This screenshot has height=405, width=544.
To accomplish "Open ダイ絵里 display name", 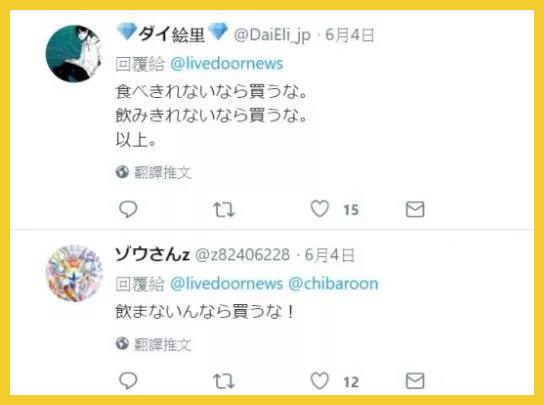I will point(172,34).
